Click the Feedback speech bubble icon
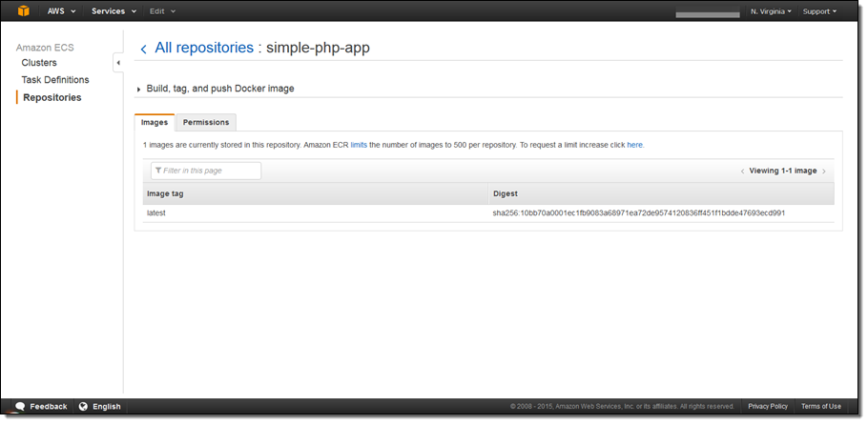Viewport: 868px width, 424px height. tap(19, 406)
